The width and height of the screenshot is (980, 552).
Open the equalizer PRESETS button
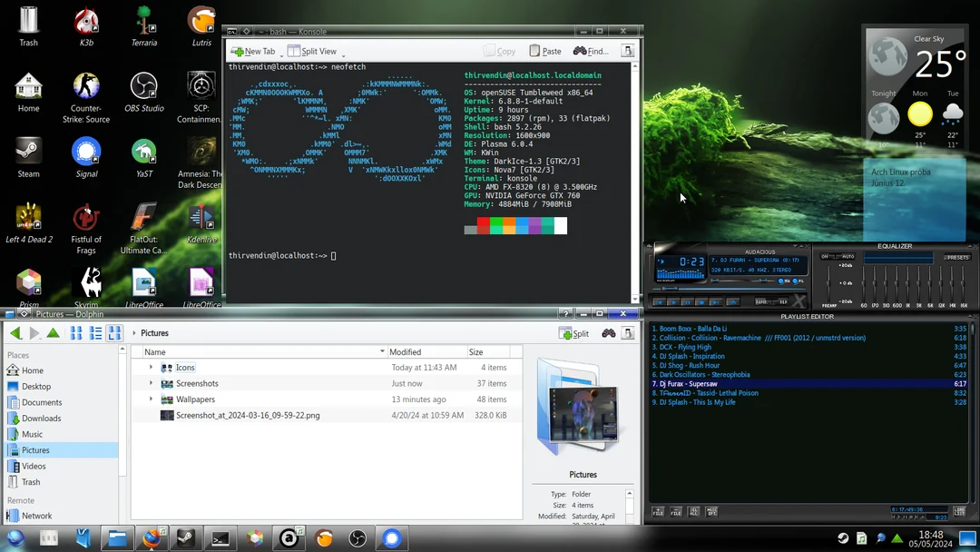[957, 257]
